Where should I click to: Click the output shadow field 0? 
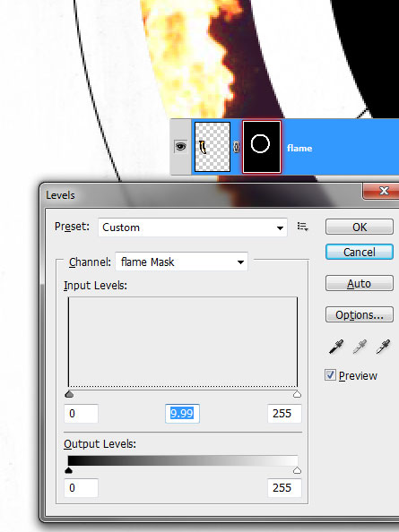point(82,487)
